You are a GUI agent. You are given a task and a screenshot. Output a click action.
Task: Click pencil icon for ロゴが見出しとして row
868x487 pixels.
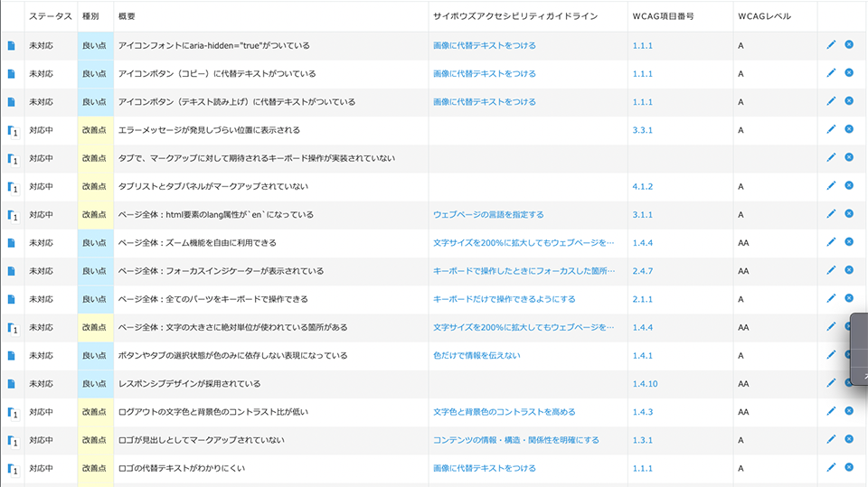click(831, 439)
